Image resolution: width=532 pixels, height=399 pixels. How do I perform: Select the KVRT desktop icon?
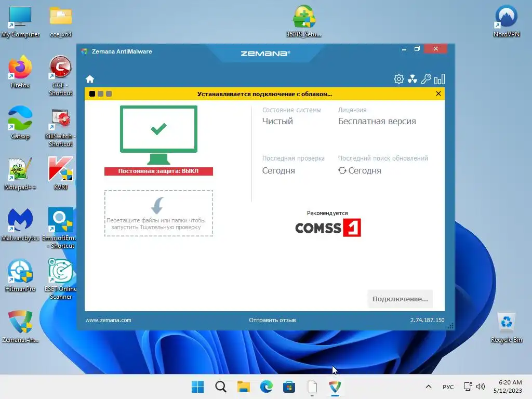tap(61, 174)
